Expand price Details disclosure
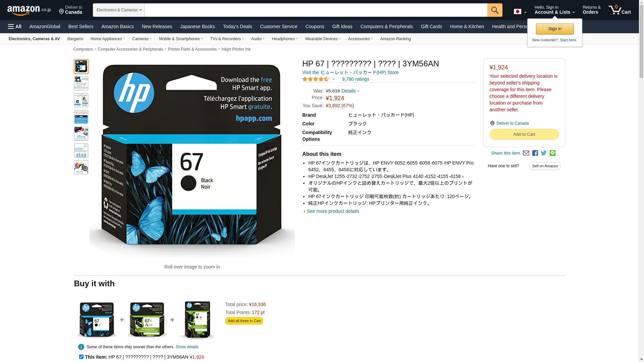644x362 pixels. 351,91
